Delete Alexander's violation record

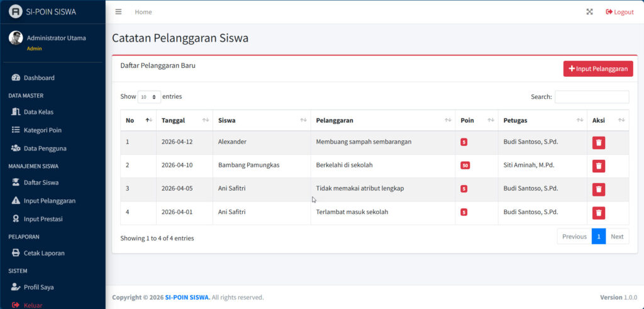pyautogui.click(x=599, y=142)
